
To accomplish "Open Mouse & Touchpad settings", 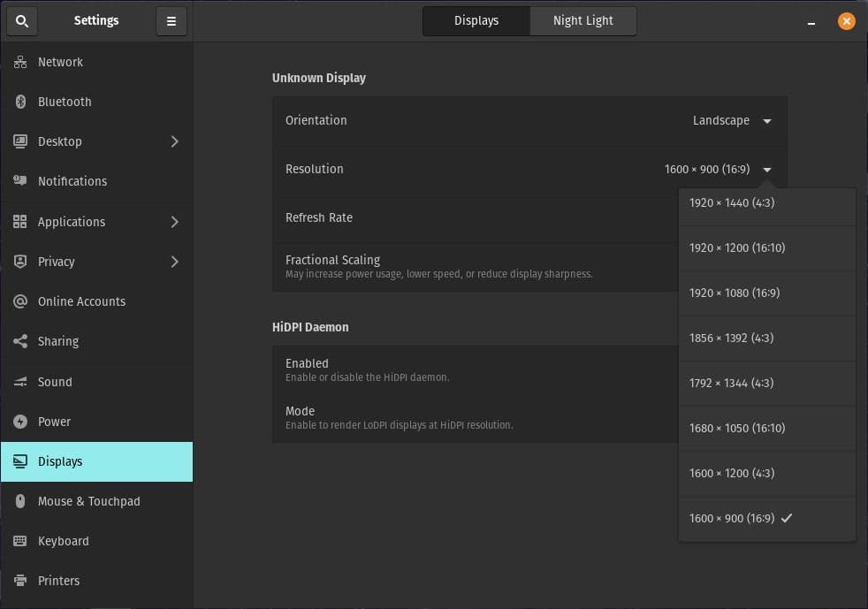I will [x=88, y=501].
